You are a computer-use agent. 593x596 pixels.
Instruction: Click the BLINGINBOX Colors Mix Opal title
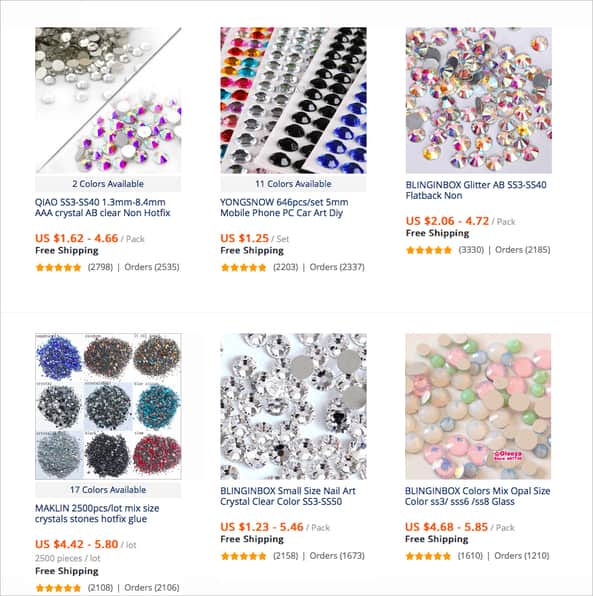click(x=477, y=496)
